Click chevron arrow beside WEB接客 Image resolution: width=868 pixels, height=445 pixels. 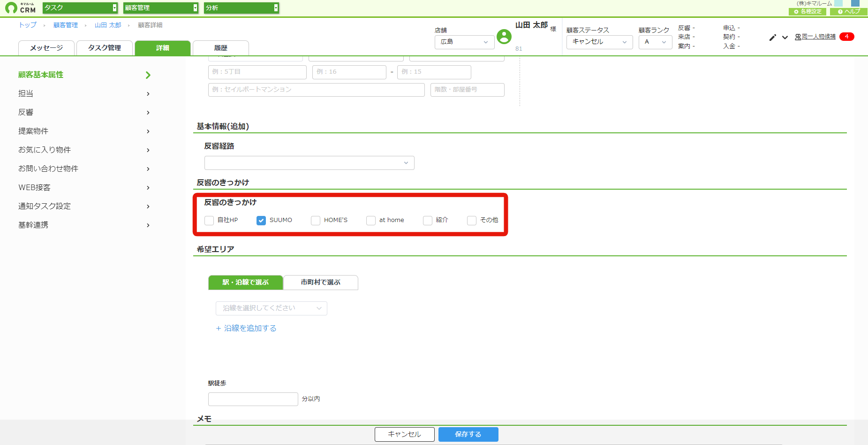(148, 188)
